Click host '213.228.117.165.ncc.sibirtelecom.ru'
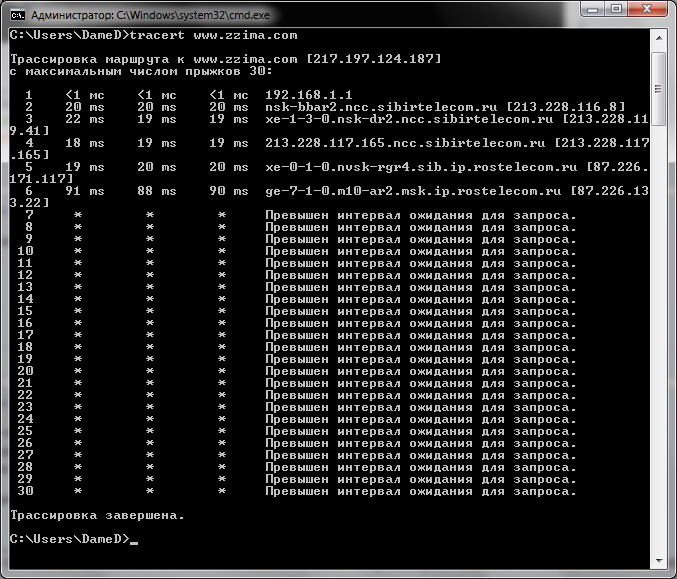Image resolution: width=677 pixels, height=579 pixels. 405,143
